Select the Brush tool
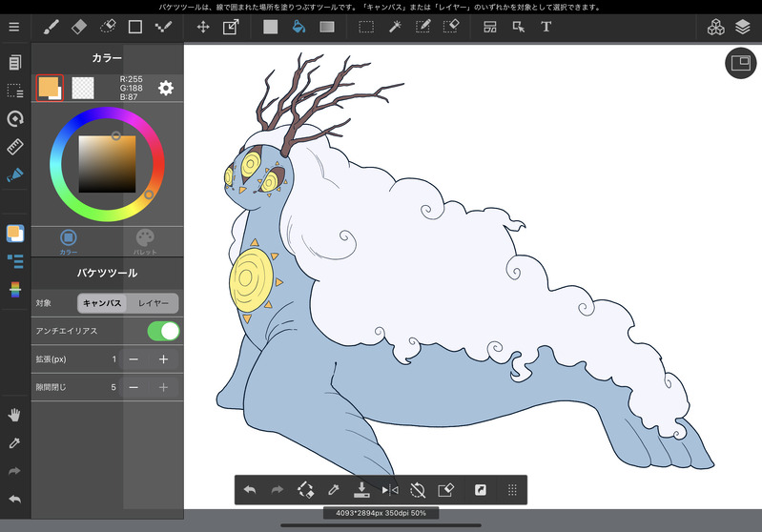Viewport: 762px width, 532px height. click(x=51, y=27)
